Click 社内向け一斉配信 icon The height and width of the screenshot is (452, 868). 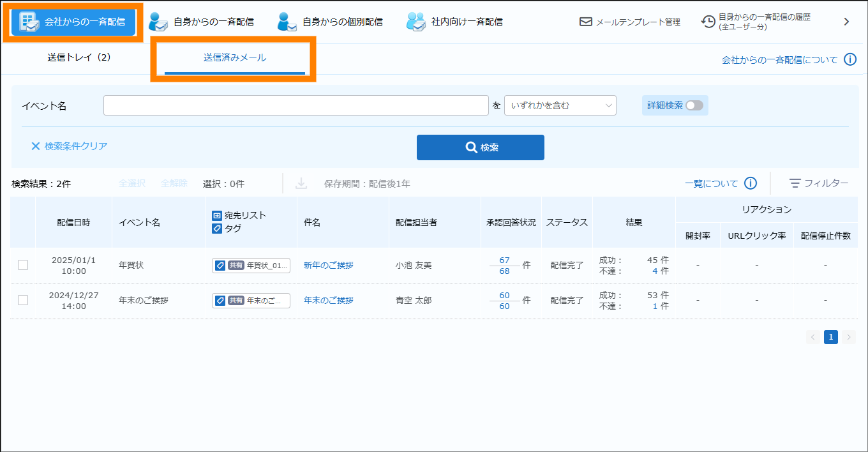pos(415,22)
